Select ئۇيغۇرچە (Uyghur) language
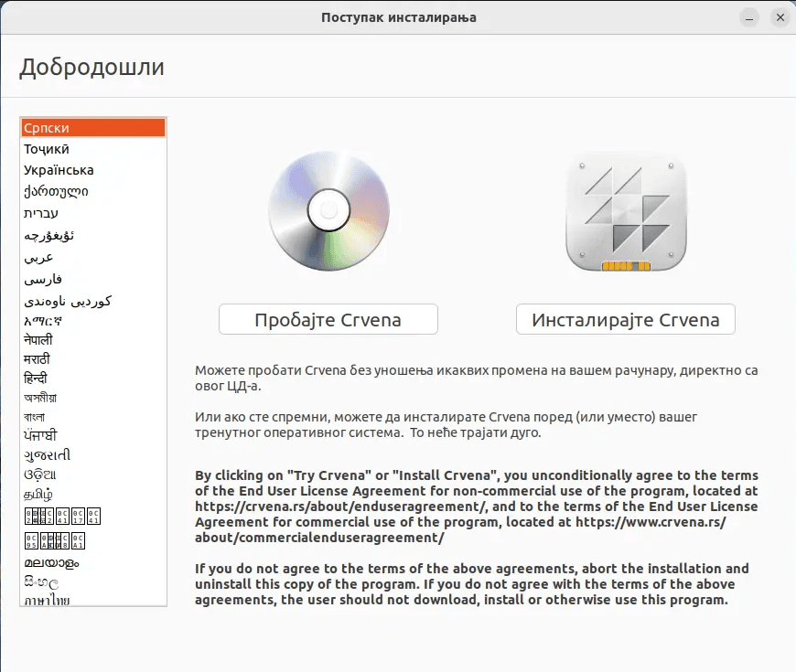The image size is (796, 672). (x=93, y=235)
